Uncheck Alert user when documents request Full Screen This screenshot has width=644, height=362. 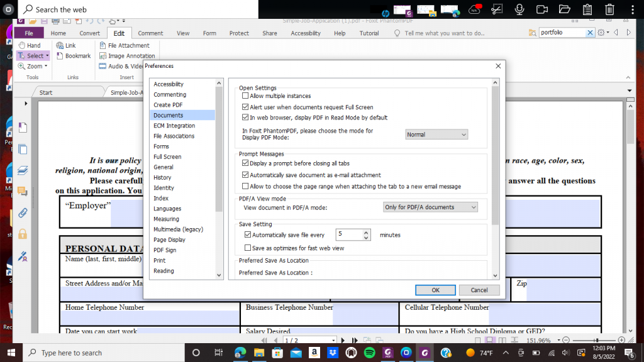tap(245, 107)
